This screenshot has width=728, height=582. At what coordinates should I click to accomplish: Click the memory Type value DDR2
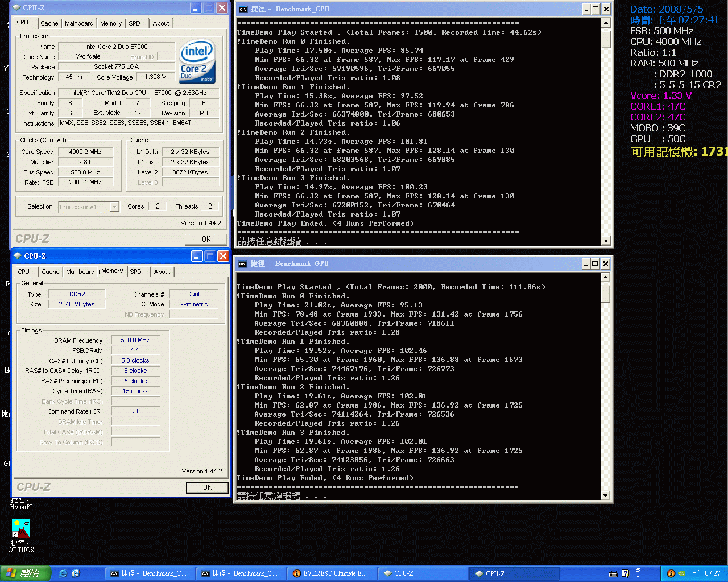[x=77, y=294]
